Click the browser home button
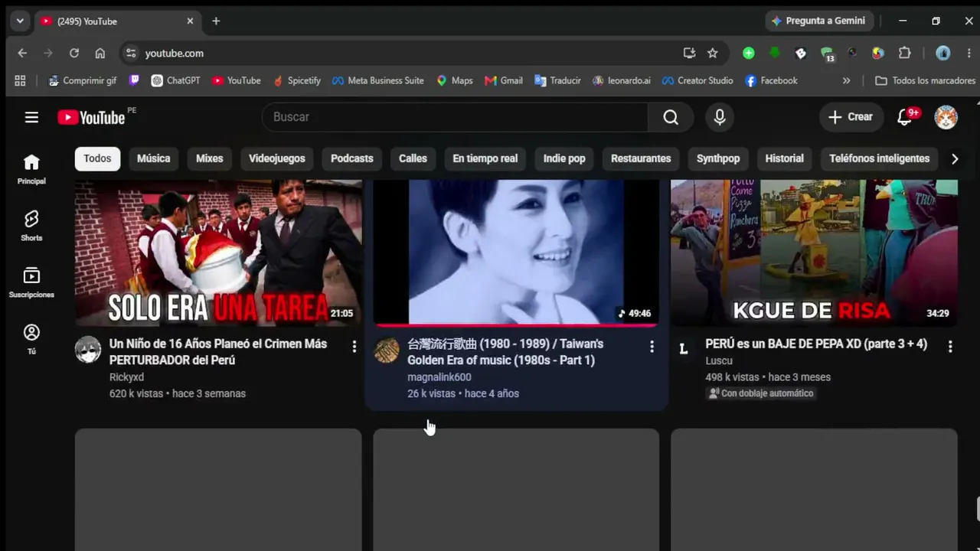The width and height of the screenshot is (980, 551). point(100,53)
